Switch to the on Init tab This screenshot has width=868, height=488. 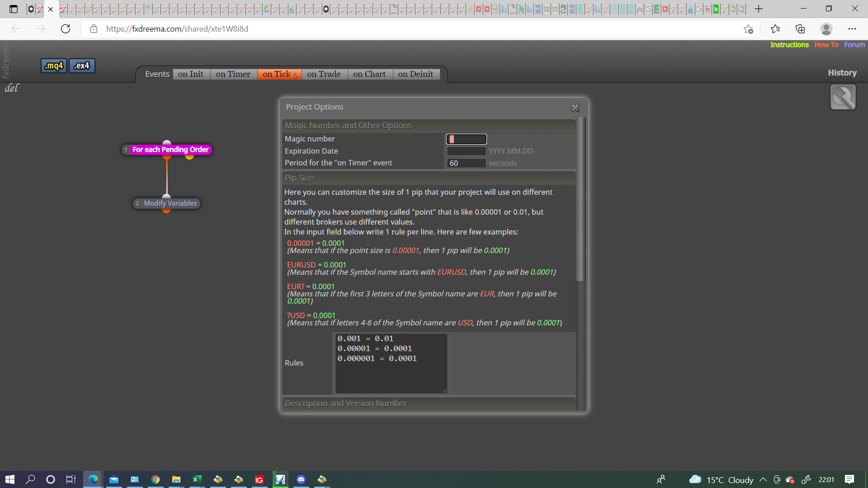191,74
